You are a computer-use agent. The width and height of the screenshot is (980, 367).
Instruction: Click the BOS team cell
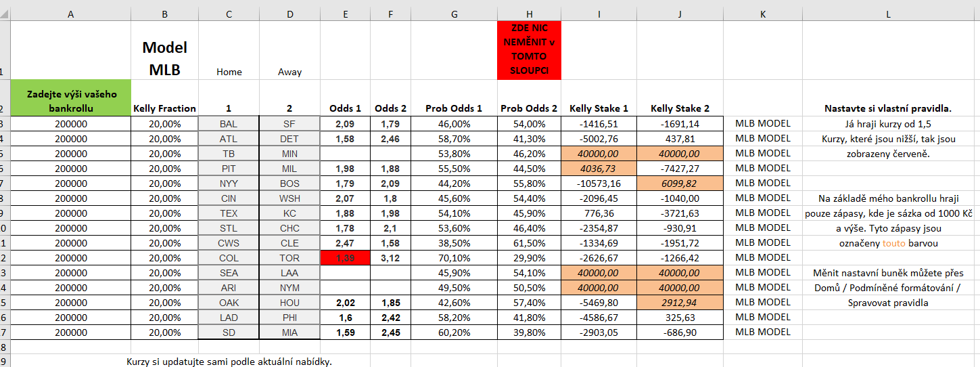point(289,183)
